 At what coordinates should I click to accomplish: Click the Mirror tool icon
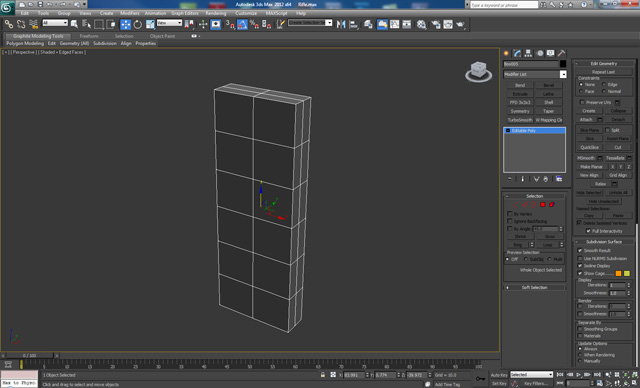341,24
